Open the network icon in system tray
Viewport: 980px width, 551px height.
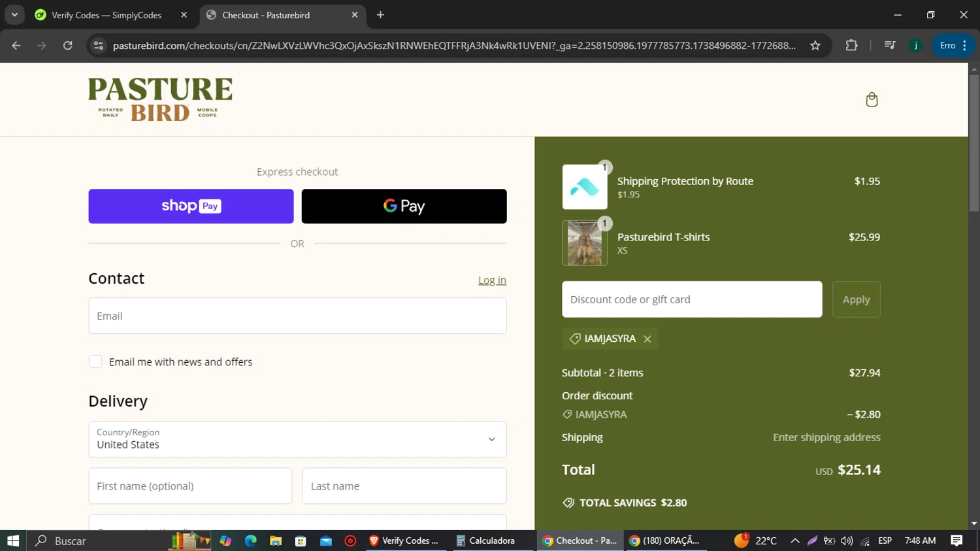point(865,541)
